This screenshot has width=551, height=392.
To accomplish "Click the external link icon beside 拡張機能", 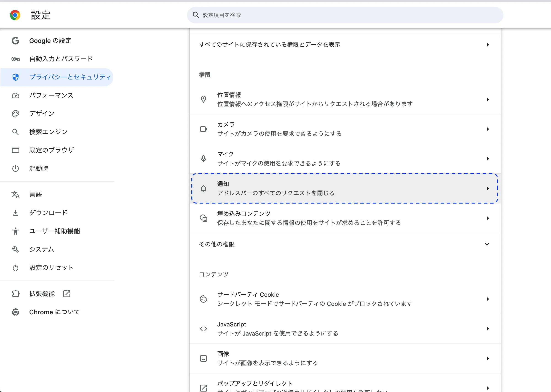I will (x=67, y=294).
